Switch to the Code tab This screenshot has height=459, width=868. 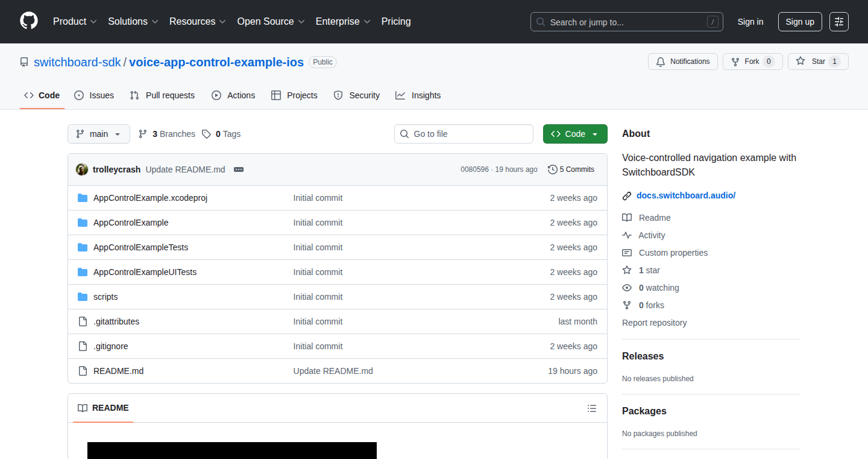42,95
